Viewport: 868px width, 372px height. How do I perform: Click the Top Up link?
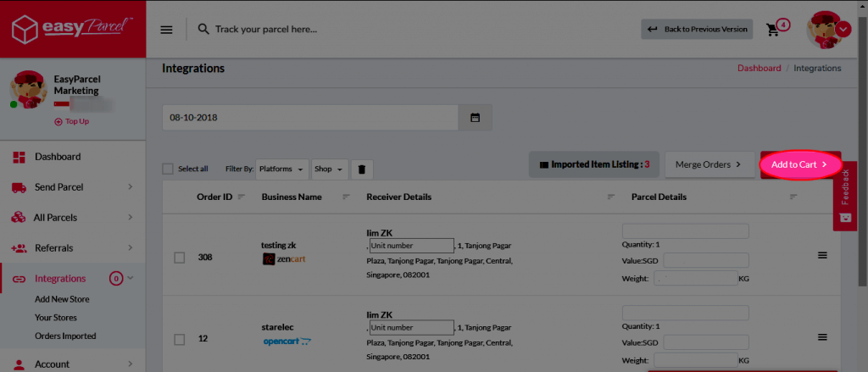point(71,121)
